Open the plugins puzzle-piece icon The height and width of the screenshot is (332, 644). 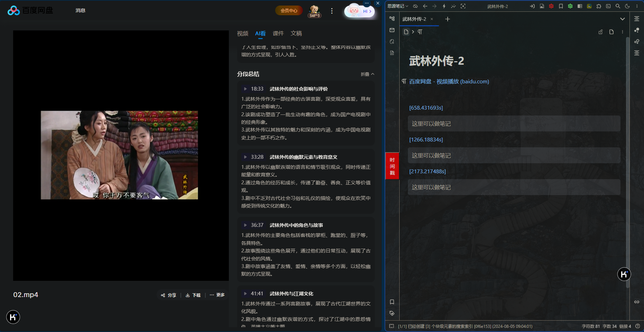pos(599,6)
